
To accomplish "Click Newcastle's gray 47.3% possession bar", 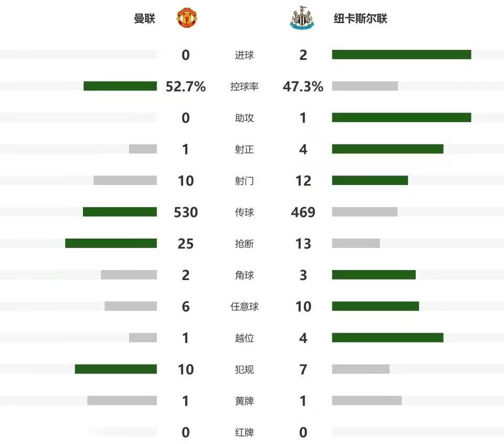I will point(365,86).
